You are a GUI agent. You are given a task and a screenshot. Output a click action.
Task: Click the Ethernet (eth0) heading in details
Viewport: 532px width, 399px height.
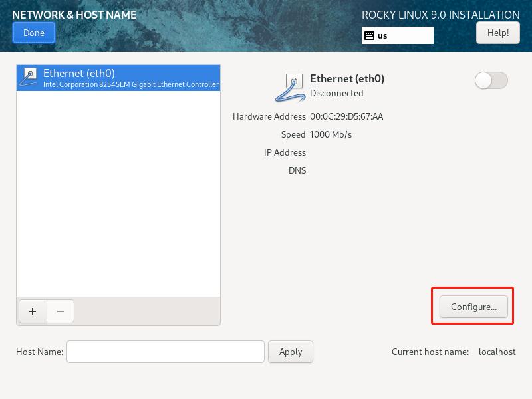click(x=347, y=78)
